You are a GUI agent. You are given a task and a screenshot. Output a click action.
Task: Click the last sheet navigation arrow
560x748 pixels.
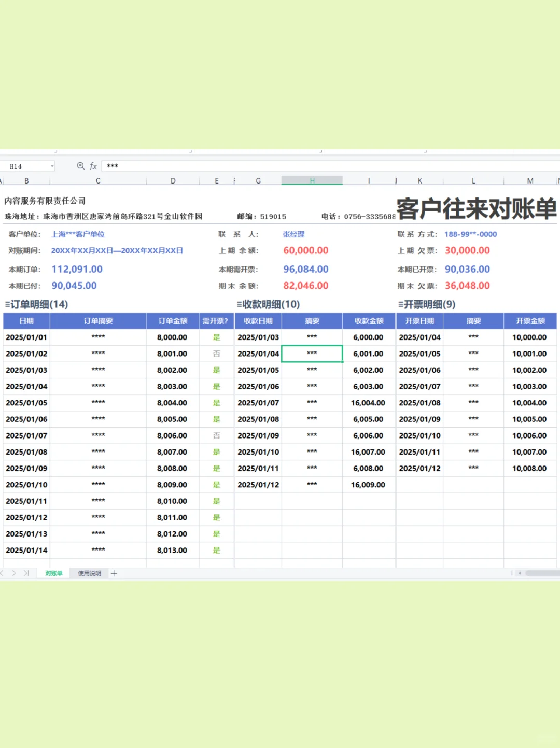(26, 573)
